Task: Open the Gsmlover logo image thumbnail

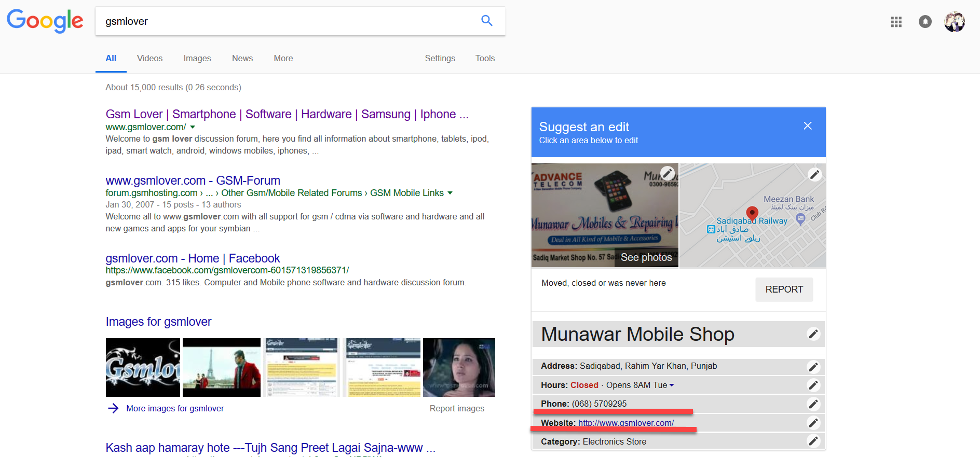Action: [143, 367]
